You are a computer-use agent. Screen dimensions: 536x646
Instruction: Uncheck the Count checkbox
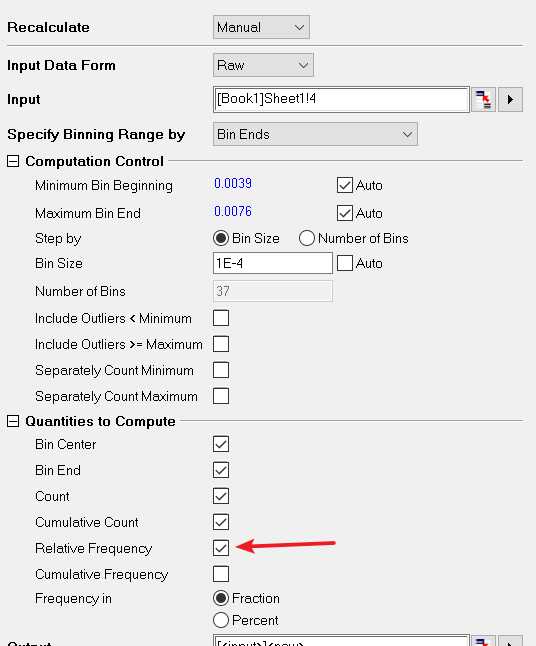(x=221, y=496)
